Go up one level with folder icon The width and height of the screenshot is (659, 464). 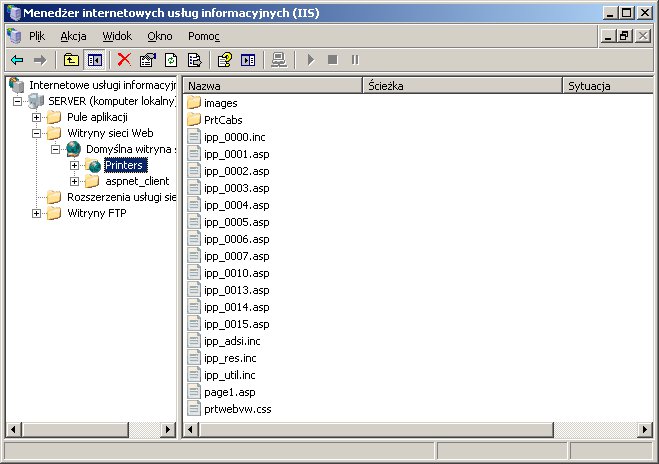click(71, 60)
